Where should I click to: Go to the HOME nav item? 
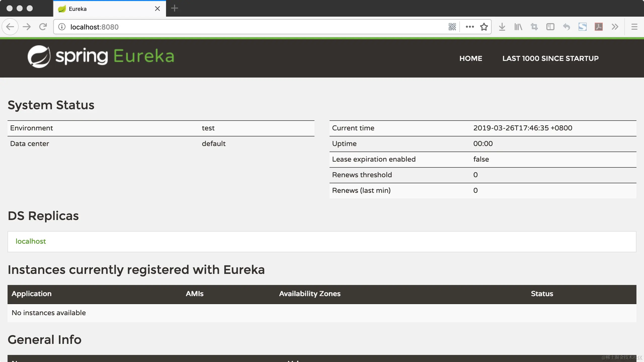471,58
